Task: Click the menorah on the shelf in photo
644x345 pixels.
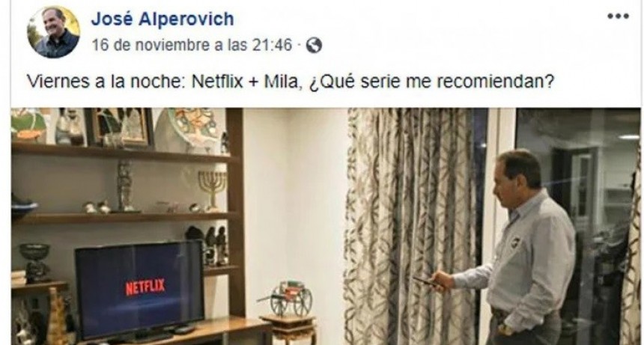Action: click(x=212, y=190)
